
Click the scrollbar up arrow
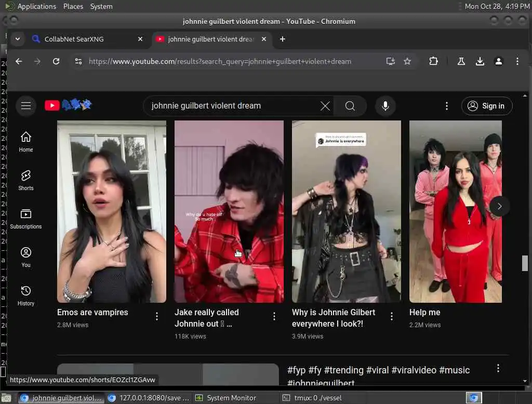525,96
